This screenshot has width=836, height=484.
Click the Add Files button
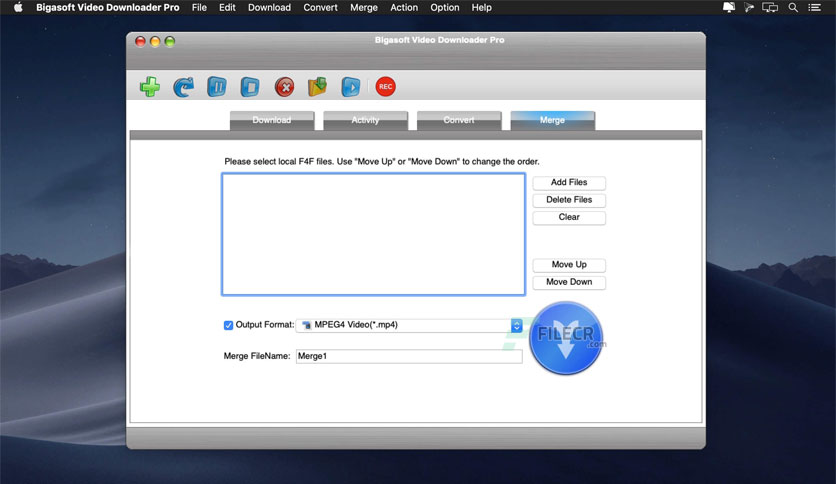point(569,183)
